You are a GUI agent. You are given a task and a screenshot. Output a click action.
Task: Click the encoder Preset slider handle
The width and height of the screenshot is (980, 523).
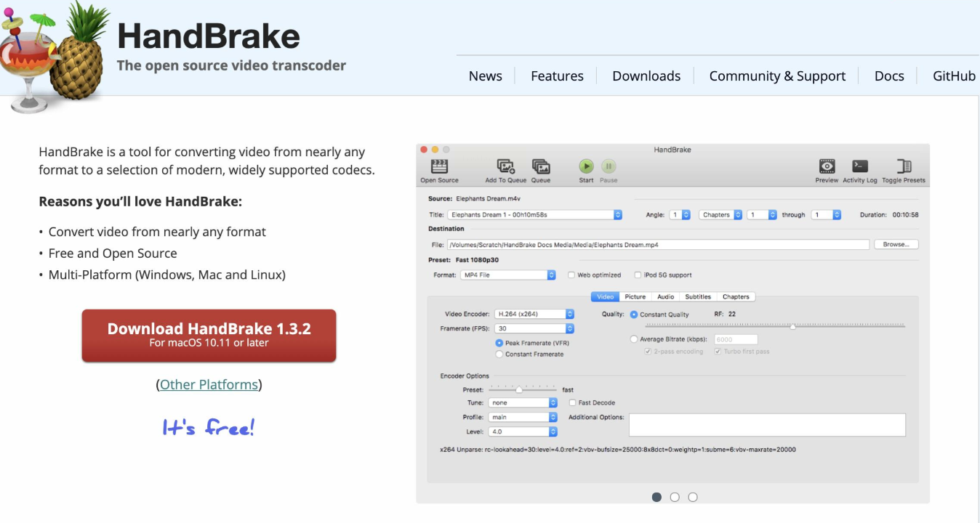pos(519,390)
